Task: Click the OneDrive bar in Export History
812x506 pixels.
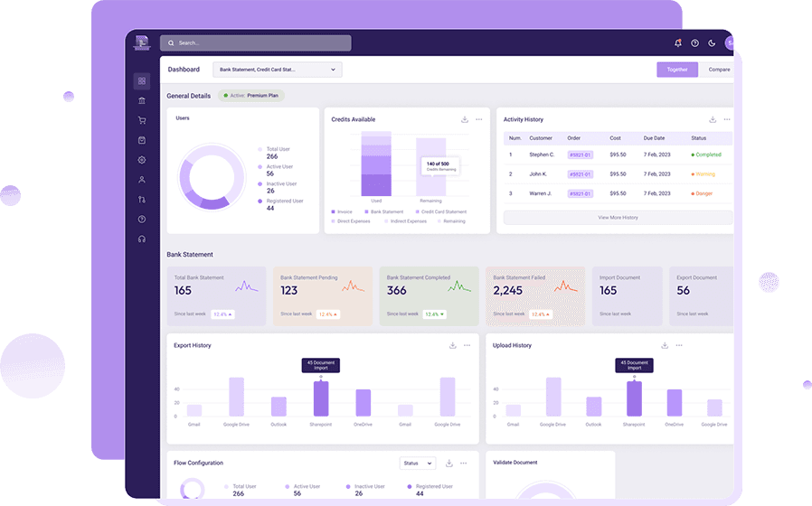Action: coord(363,403)
